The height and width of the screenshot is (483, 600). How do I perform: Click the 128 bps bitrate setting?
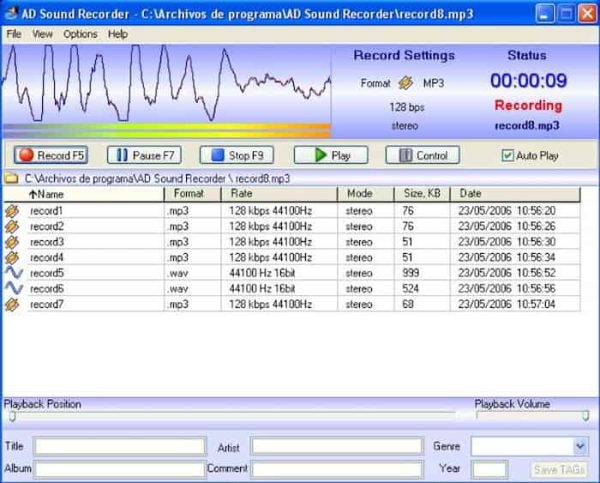[x=407, y=107]
